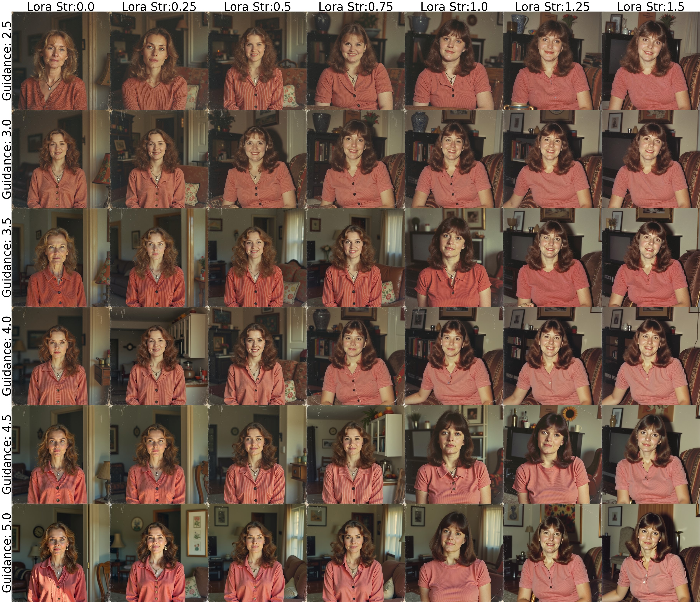The image size is (700, 602).
Task: Click the "Guidance: 5.0" row label
Action: 6,553
